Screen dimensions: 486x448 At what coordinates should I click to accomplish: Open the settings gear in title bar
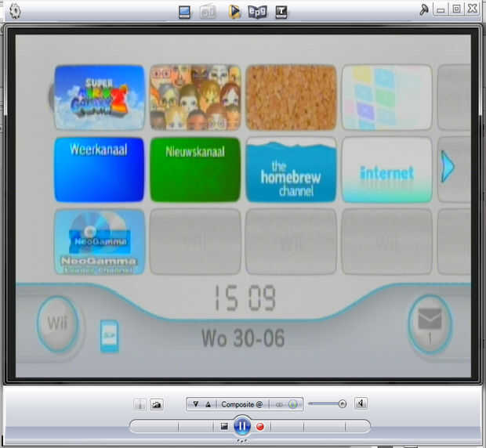pyautogui.click(x=15, y=11)
